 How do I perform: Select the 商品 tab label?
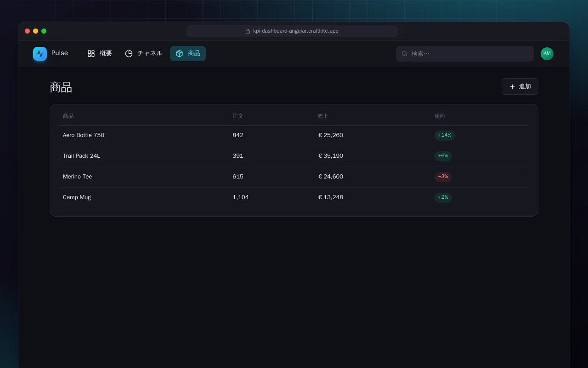pos(194,53)
